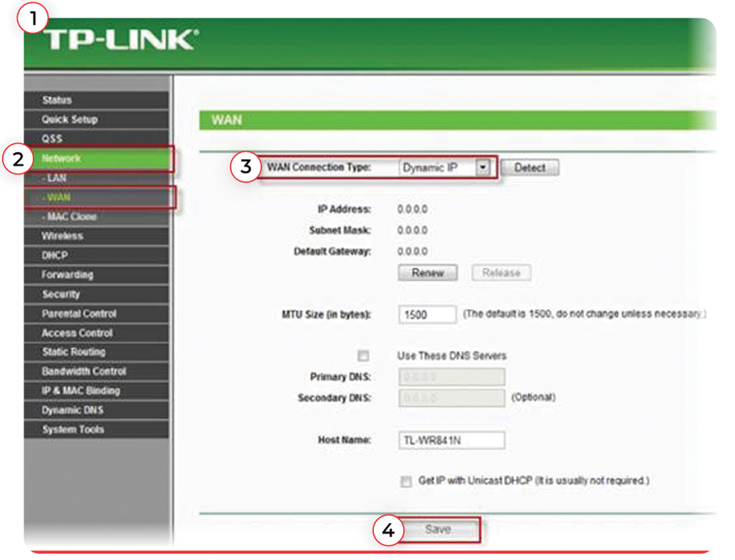Click the WAN page heading
Viewport: 735px width, 560px height.
pyautogui.click(x=226, y=120)
